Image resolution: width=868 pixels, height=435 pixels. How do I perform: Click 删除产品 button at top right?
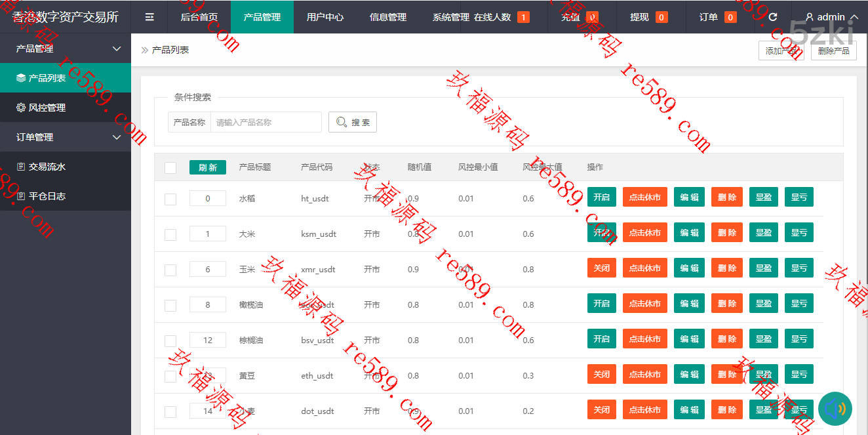[x=833, y=51]
